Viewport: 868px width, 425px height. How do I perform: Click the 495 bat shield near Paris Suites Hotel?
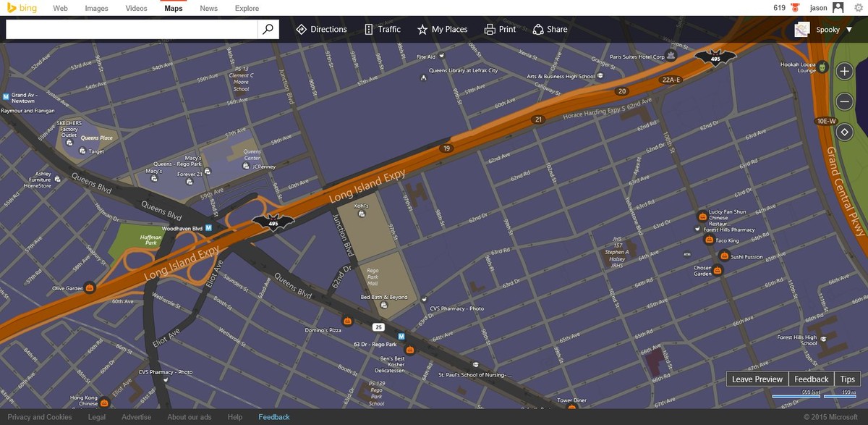pyautogui.click(x=715, y=58)
